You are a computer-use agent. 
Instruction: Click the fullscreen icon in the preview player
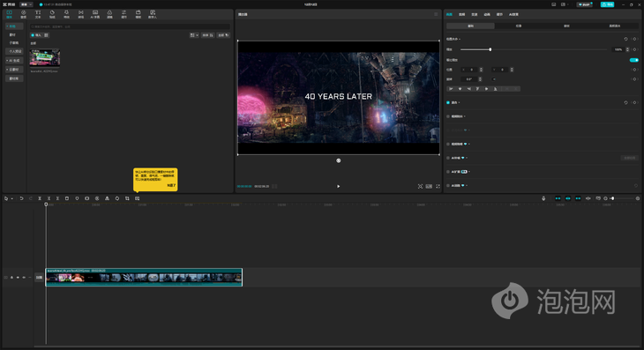point(438,186)
